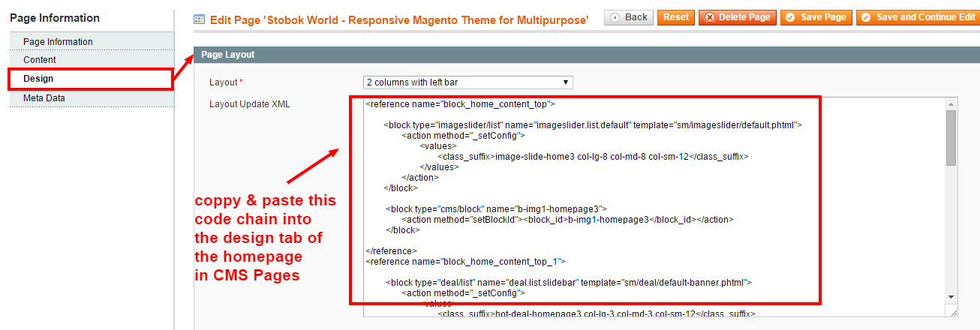Click the page icon beside Edit Page title
Image resolution: width=980 pixels, height=330 pixels.
200,19
